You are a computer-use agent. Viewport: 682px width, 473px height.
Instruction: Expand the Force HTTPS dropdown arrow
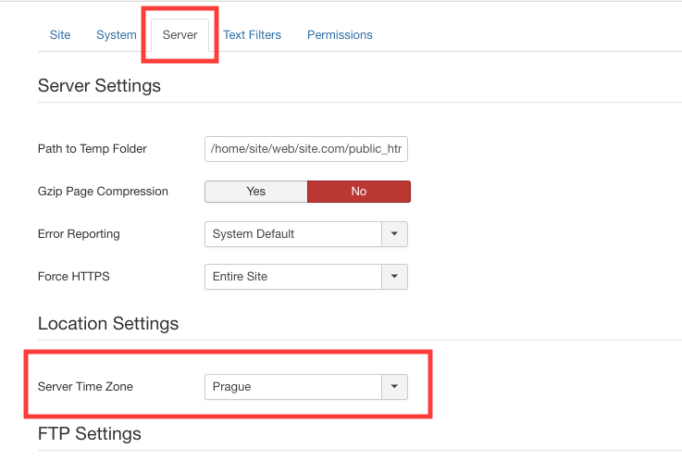tap(394, 277)
